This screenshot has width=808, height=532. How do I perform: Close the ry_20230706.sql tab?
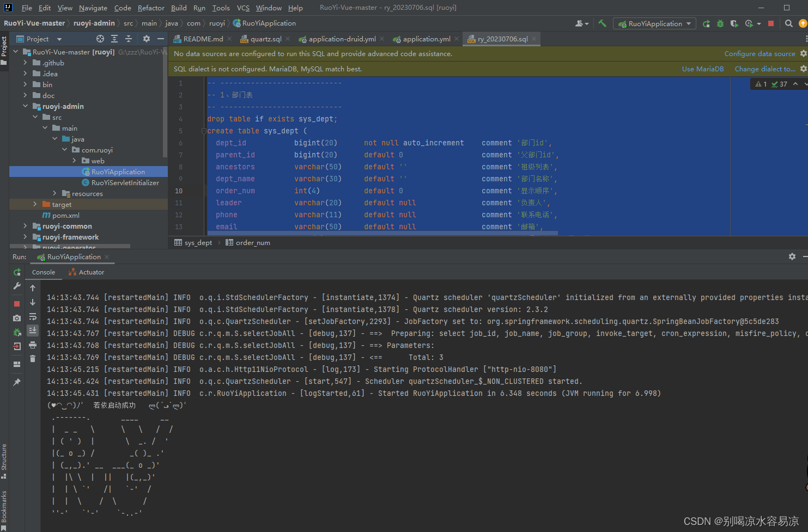pos(534,39)
